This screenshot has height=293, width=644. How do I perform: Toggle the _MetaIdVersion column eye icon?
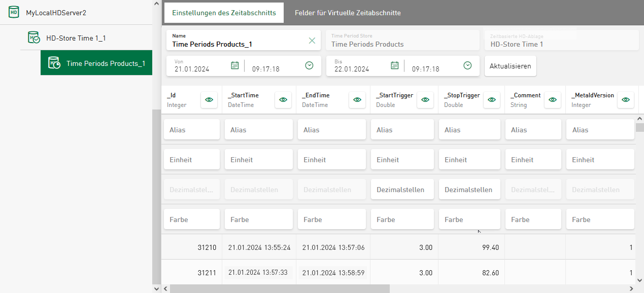(x=625, y=100)
